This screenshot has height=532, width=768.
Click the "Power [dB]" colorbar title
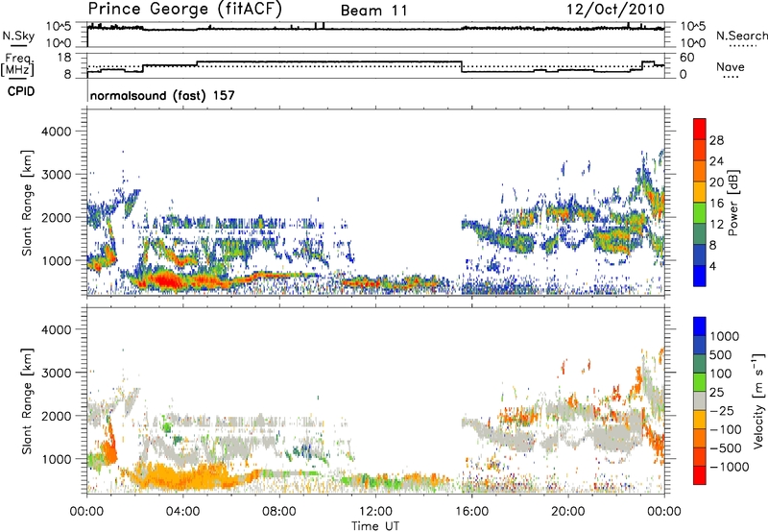(732, 203)
